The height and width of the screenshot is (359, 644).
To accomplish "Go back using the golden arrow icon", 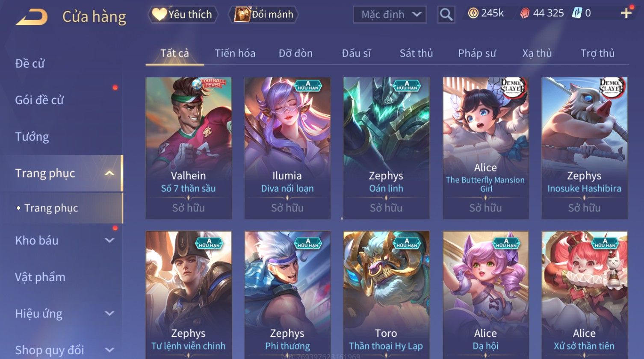I will click(32, 18).
